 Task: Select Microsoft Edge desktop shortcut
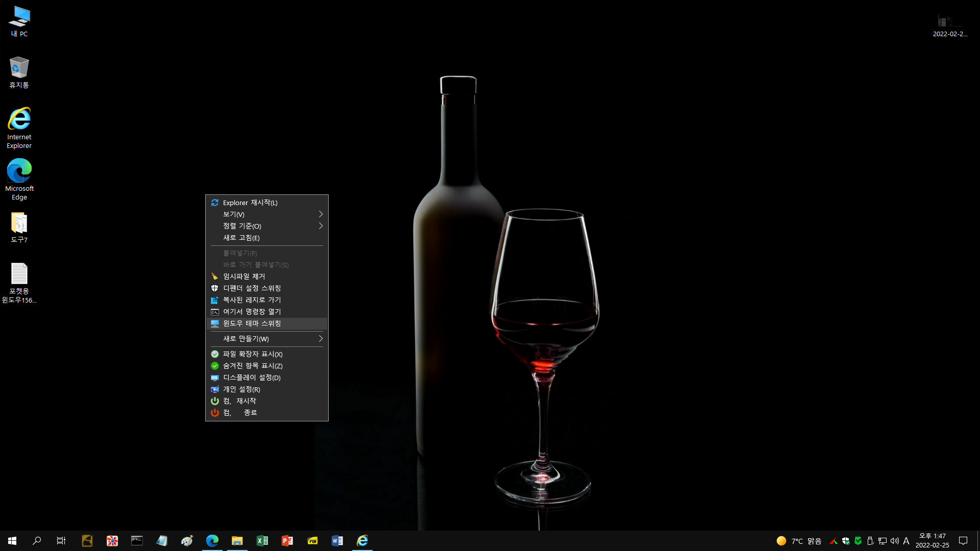tap(19, 179)
